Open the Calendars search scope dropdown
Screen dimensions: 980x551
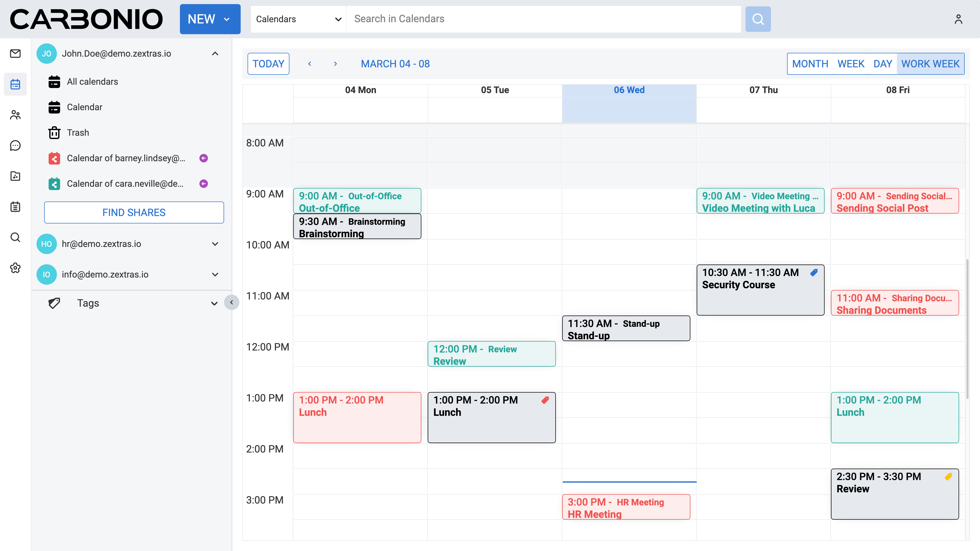point(298,19)
